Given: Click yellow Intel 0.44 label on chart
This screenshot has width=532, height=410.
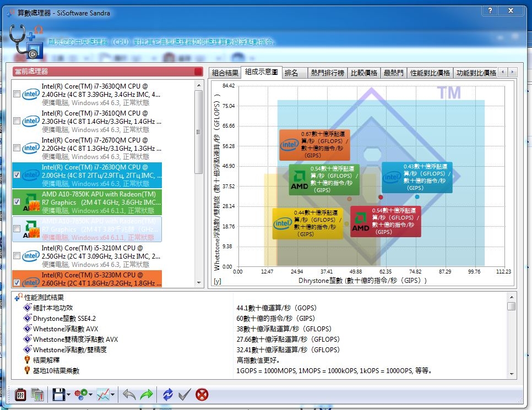Looking at the screenshot, I should tap(308, 223).
